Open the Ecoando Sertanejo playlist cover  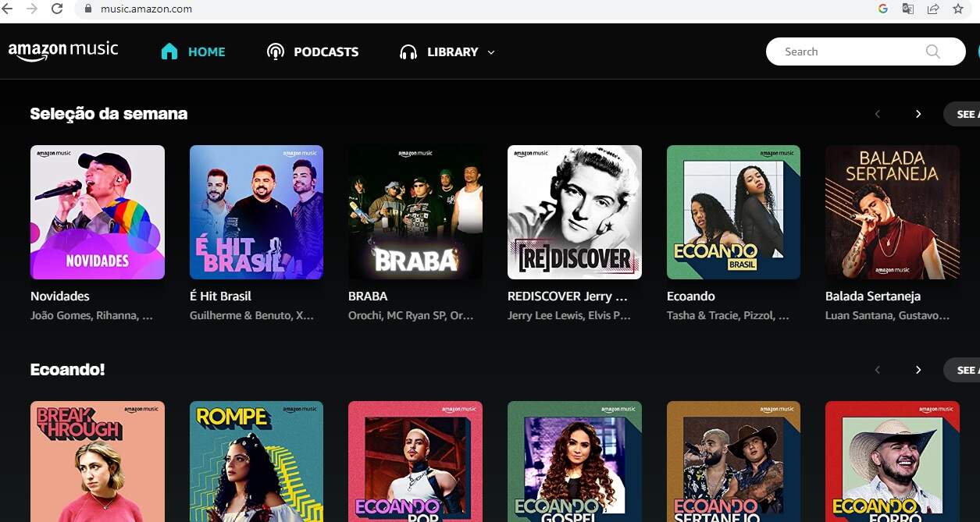pyautogui.click(x=733, y=461)
